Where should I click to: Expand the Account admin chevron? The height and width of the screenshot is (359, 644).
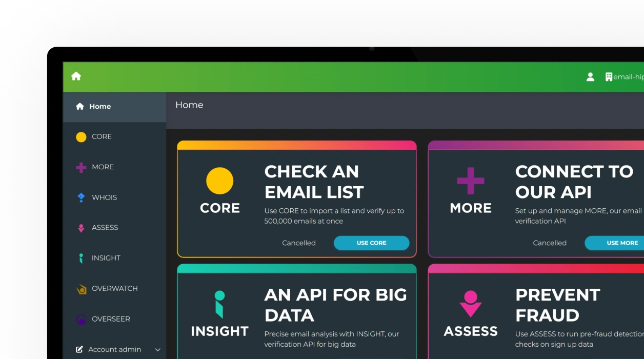[x=158, y=350]
